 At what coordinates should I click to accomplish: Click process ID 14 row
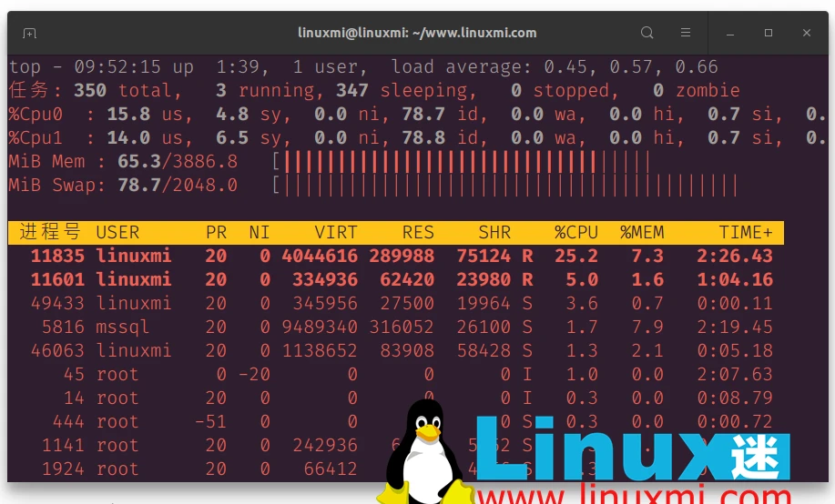[396, 398]
